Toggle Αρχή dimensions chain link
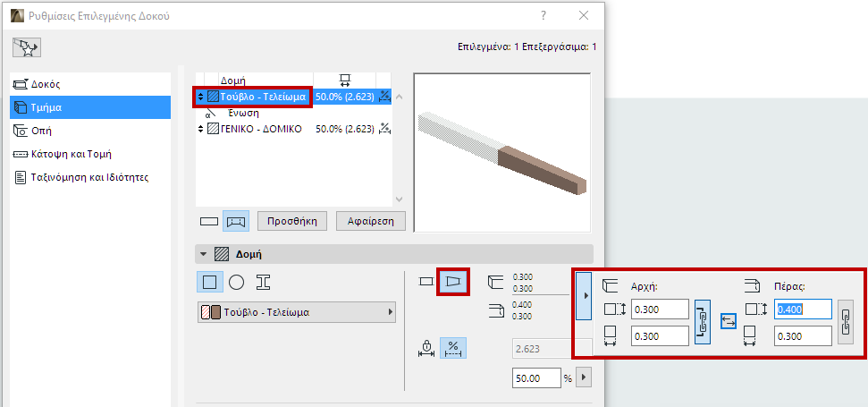 pos(702,322)
